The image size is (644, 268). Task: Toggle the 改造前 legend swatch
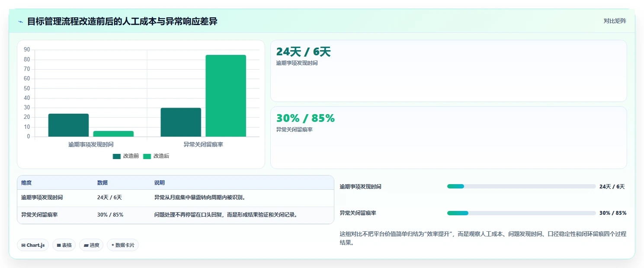click(x=117, y=156)
